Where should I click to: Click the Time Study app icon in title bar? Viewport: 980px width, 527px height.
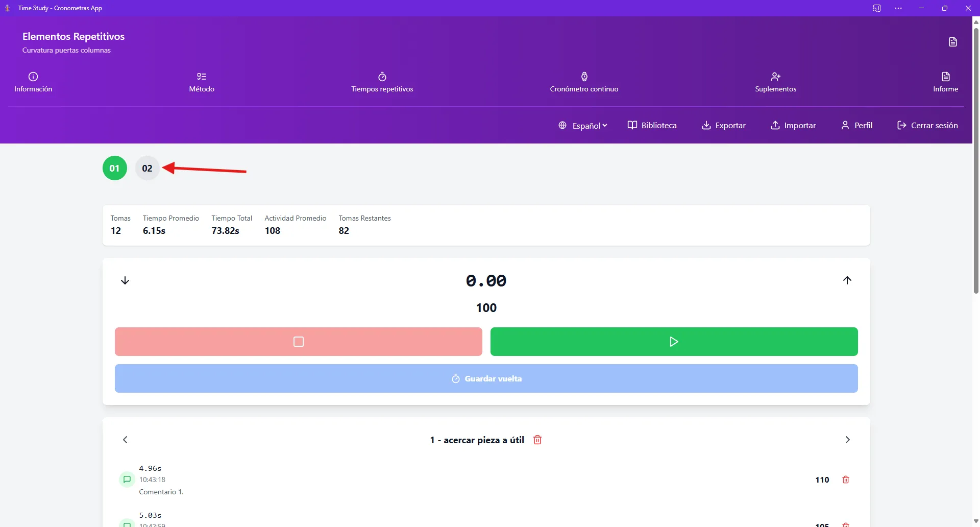(x=8, y=8)
